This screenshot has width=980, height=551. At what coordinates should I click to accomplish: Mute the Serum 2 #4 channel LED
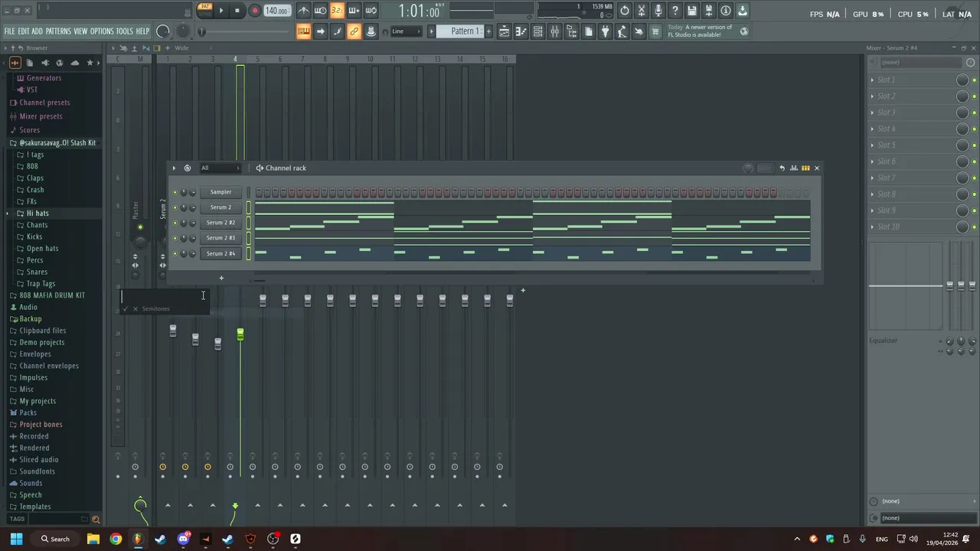pyautogui.click(x=175, y=253)
